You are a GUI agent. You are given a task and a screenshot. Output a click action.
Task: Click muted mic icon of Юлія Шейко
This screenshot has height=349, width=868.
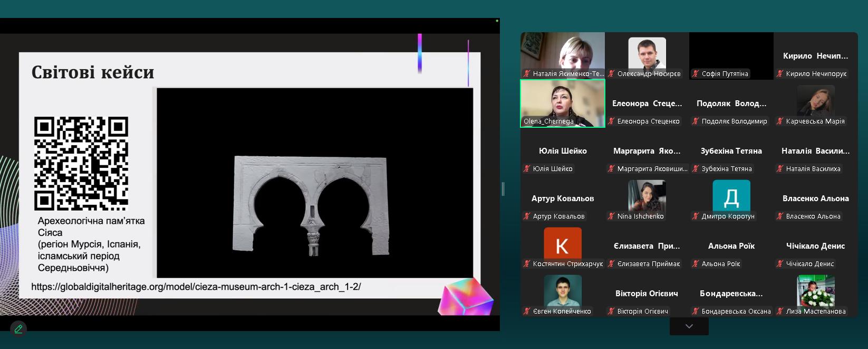click(x=527, y=169)
